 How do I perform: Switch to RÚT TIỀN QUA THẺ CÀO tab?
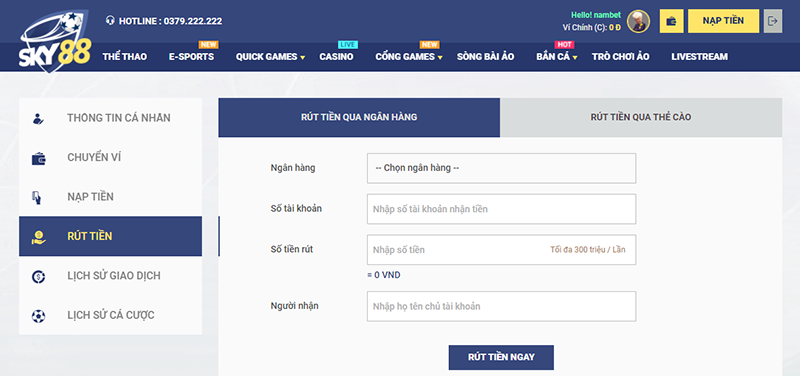pos(641,117)
